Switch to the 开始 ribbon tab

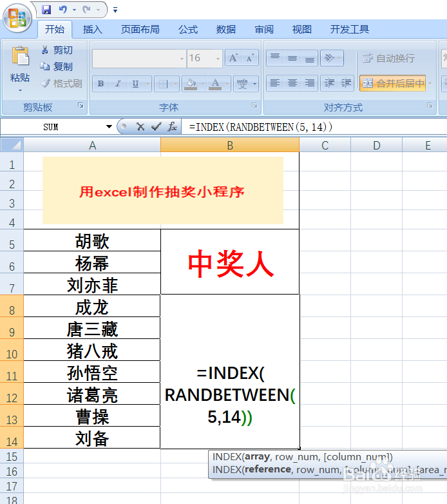click(55, 30)
